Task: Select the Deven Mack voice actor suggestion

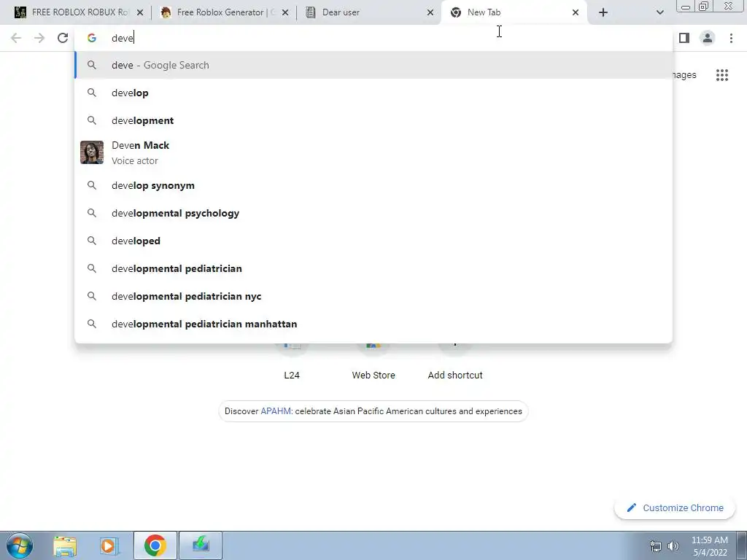Action: (x=373, y=153)
